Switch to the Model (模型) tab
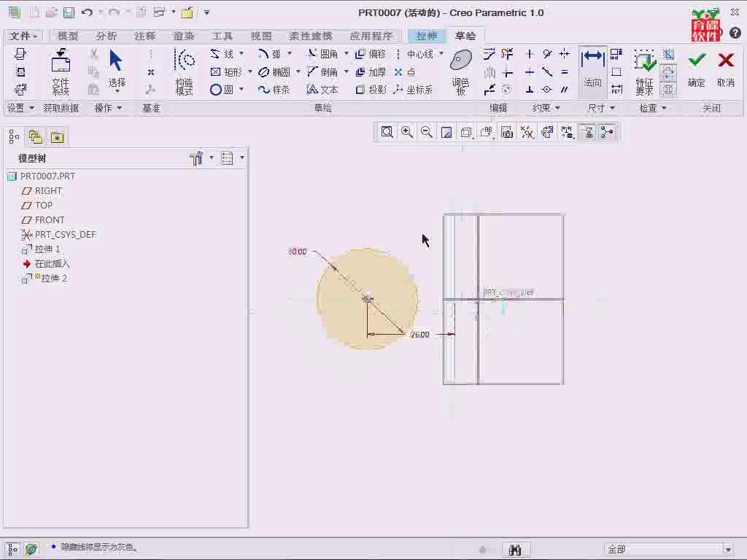The width and height of the screenshot is (747, 560). click(x=68, y=36)
